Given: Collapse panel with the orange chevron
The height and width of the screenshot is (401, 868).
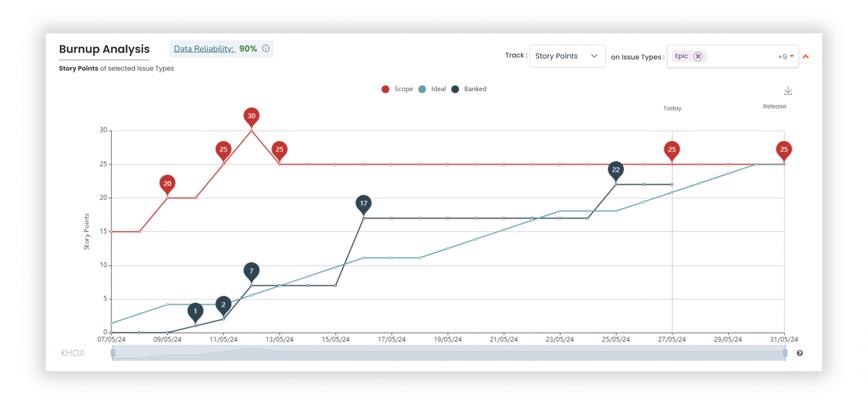Looking at the screenshot, I should [x=806, y=56].
